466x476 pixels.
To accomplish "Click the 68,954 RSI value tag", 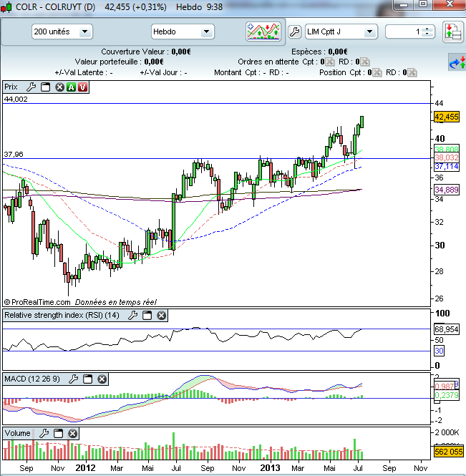I will point(446,329).
